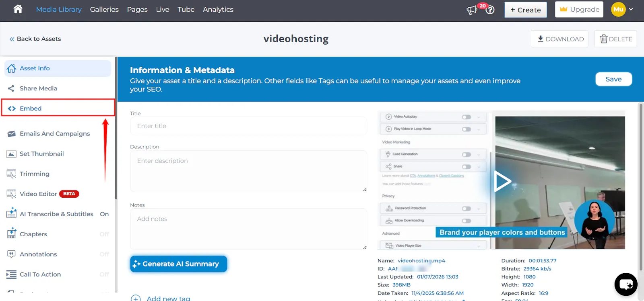Focus the Notes text area
Screen dimensions: 644x301
point(248,229)
